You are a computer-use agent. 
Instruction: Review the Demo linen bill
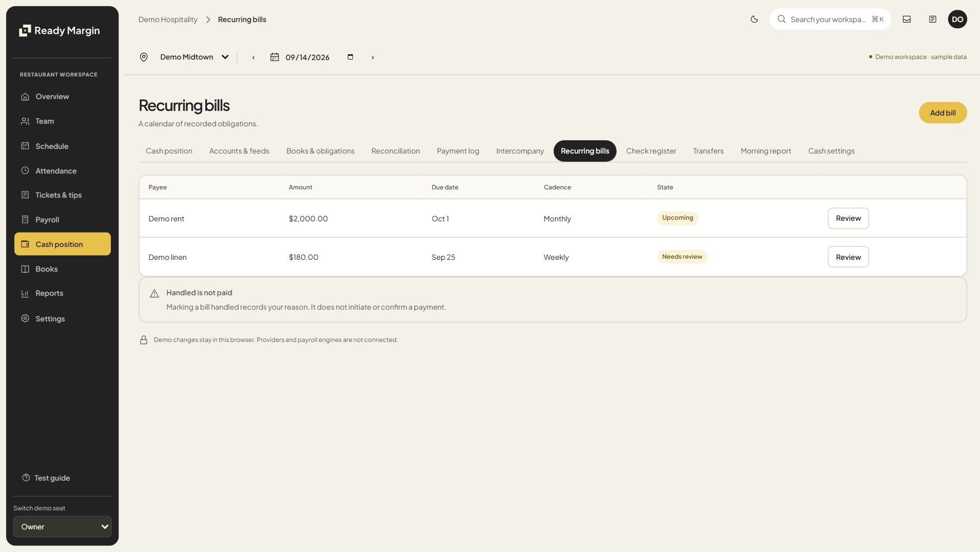point(848,257)
